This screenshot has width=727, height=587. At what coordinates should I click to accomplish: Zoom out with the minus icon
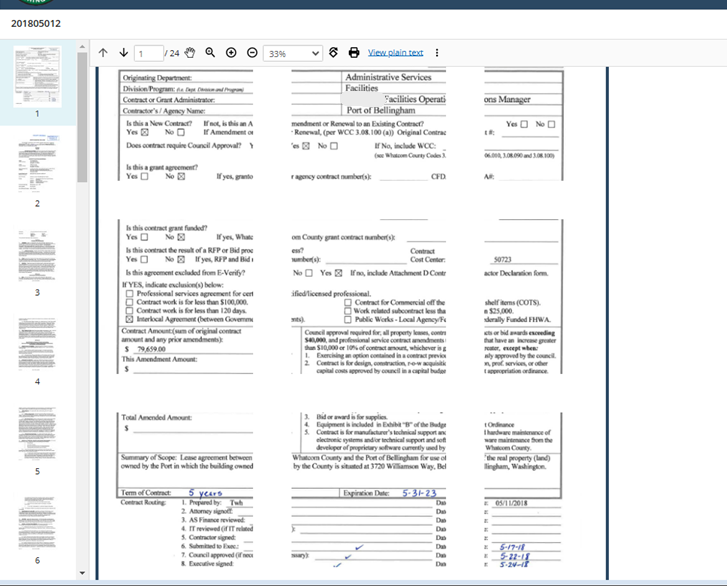click(252, 52)
